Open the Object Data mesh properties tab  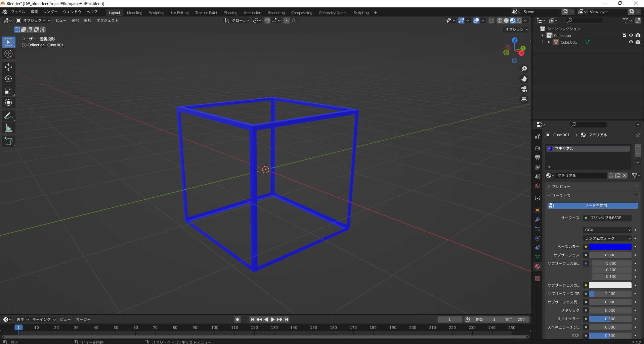tap(538, 257)
